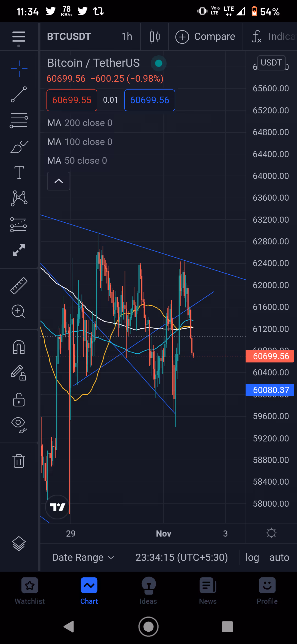Delete drawings with the trash icon
Viewport: 297px width, 644px height.
pos(19,461)
